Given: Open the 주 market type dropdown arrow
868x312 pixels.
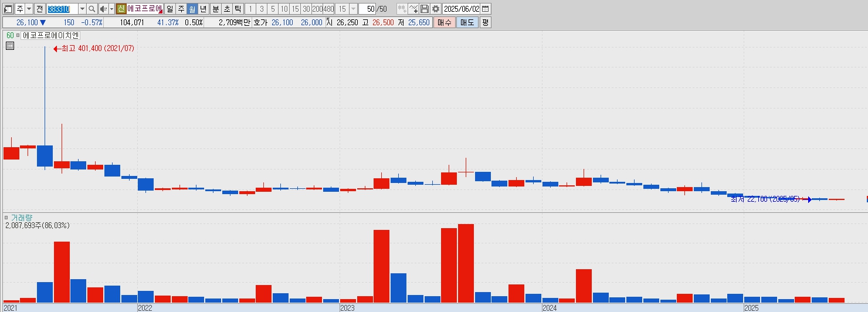Looking at the screenshot, I should click(x=29, y=9).
